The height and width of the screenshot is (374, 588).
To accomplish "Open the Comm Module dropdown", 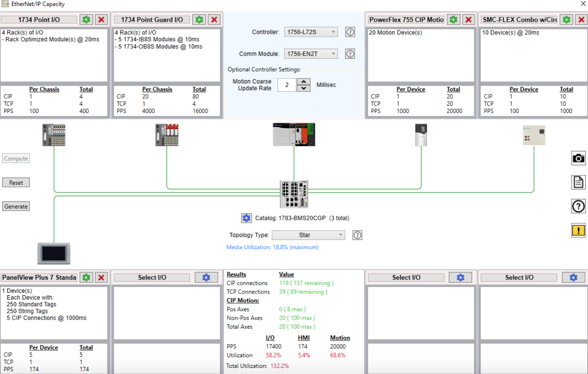I will [310, 54].
